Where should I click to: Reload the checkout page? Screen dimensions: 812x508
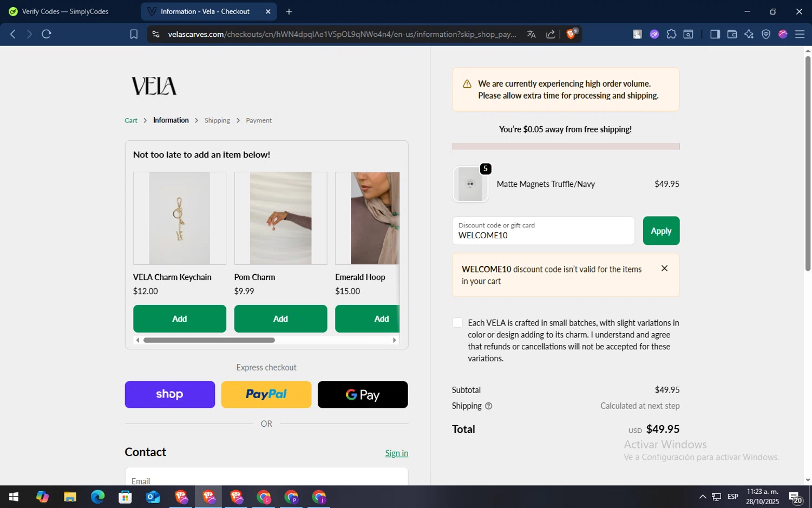tap(47, 34)
